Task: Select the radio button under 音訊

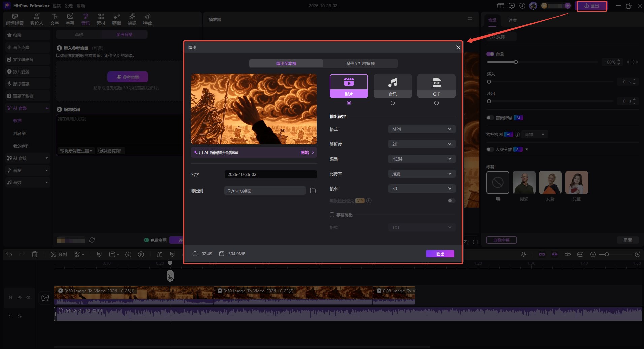Action: [x=393, y=103]
